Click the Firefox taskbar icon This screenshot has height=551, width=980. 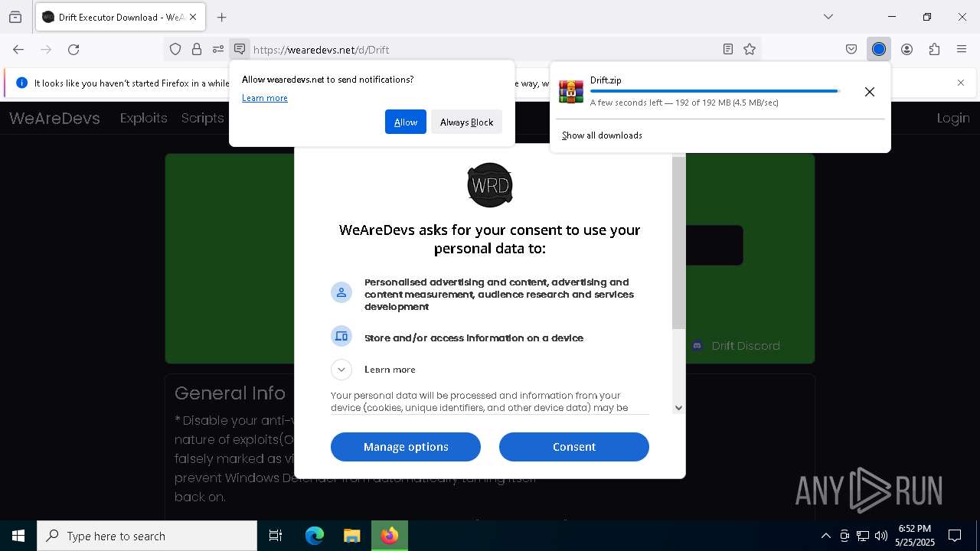coord(390,536)
